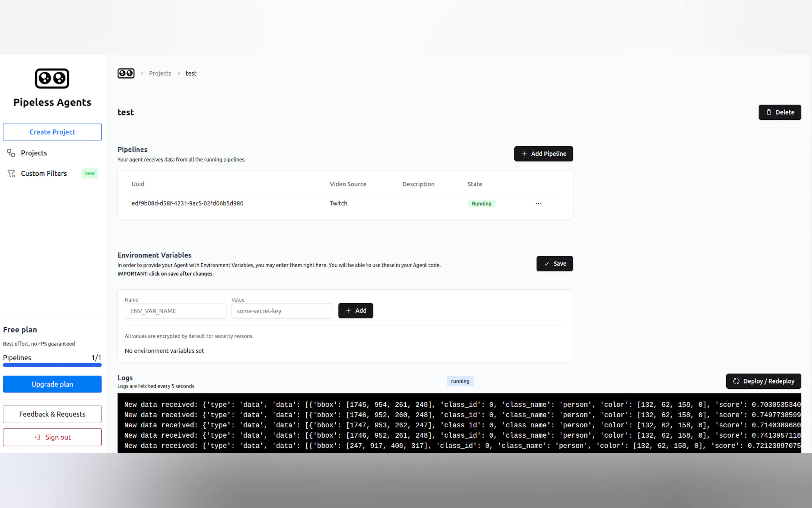Open Custom Filters in the sidebar
The width and height of the screenshot is (812, 508).
pos(44,173)
